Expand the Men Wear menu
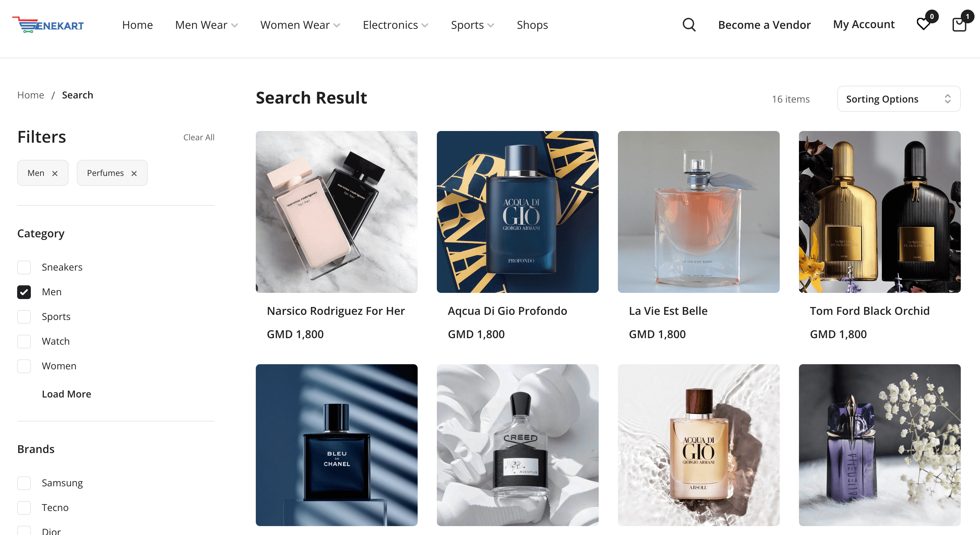The image size is (980, 535). click(206, 25)
